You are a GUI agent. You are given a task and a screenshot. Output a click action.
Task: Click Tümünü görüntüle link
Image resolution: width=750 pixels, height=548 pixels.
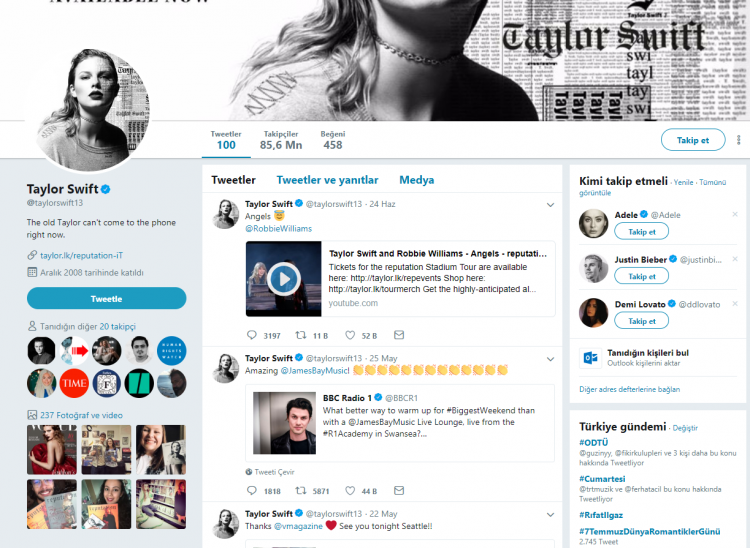[x=652, y=187]
